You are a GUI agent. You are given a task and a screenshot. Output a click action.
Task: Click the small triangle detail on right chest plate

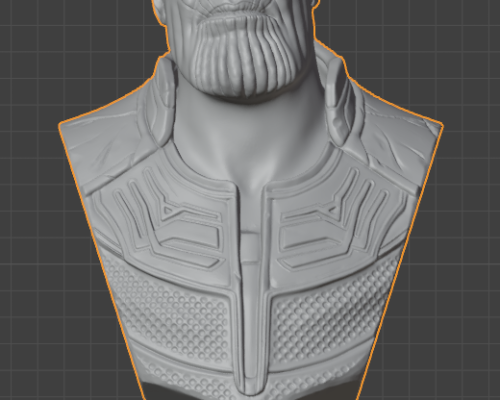coord(332,209)
